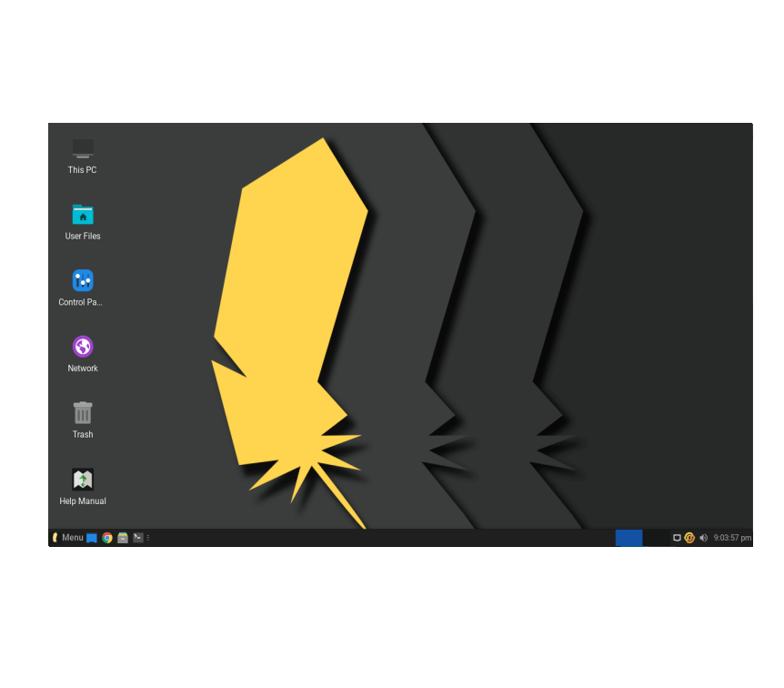Click the feather logo beside Menu
The height and width of the screenshot is (688, 784).
[55, 538]
